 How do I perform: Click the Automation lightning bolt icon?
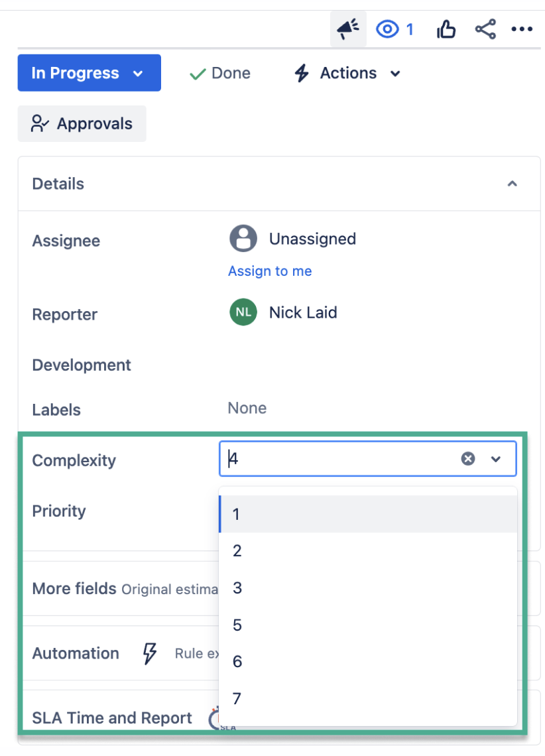pyautogui.click(x=149, y=653)
